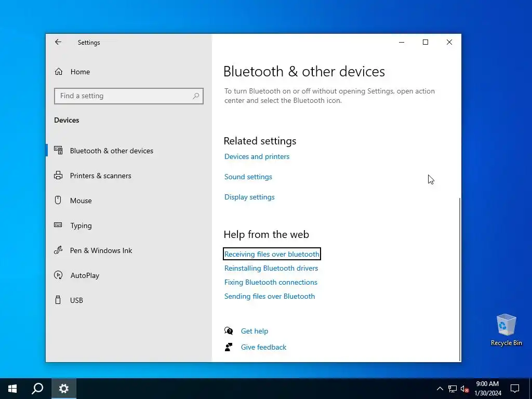Click the magnifier icon in the search box
Image resolution: width=532 pixels, height=399 pixels.
[196, 96]
